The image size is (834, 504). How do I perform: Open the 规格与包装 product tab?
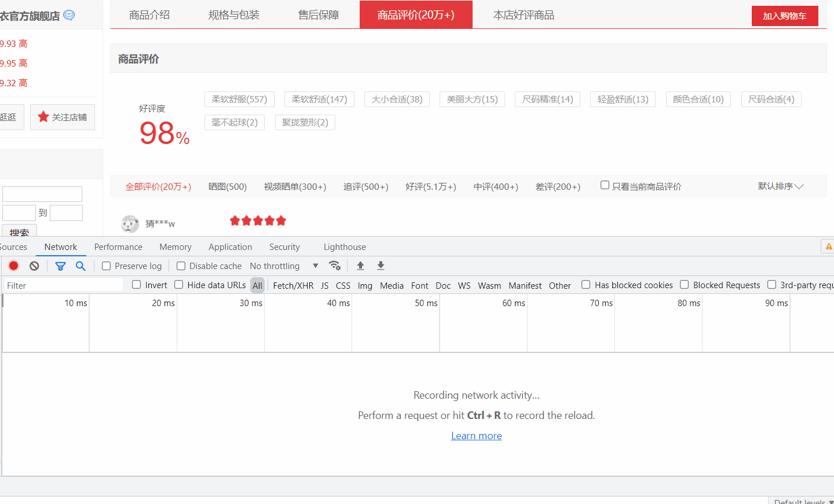[x=234, y=15]
